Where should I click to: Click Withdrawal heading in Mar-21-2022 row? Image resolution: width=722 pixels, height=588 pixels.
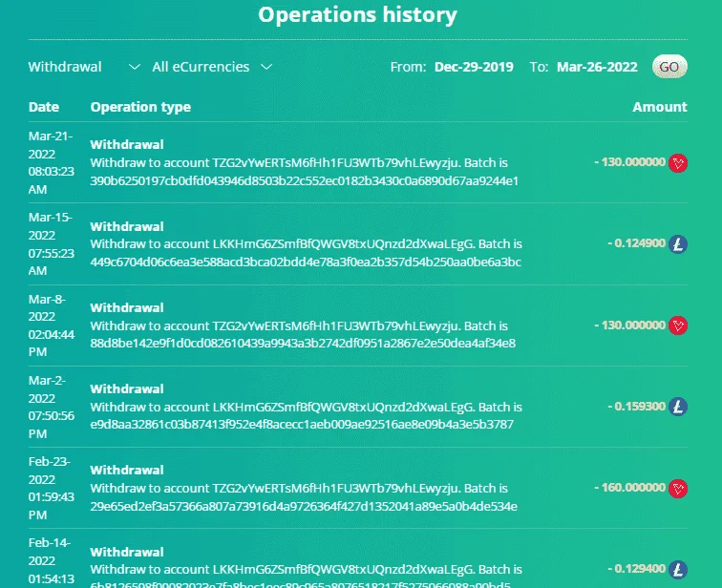click(x=127, y=145)
